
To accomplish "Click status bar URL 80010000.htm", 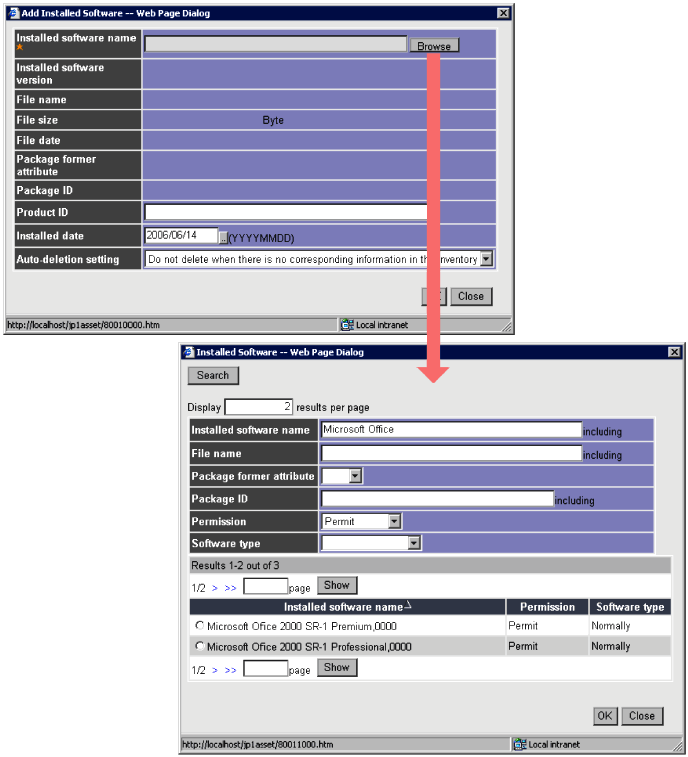I will (x=84, y=325).
